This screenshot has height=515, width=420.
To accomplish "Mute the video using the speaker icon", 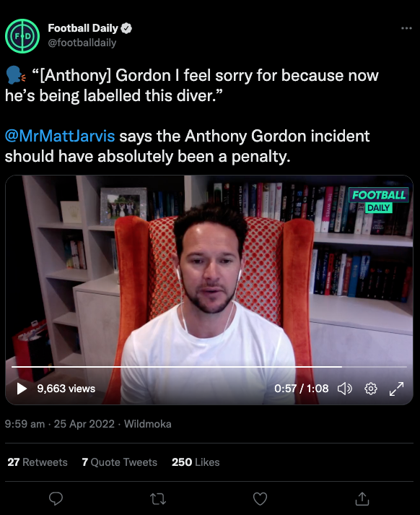I will point(344,389).
